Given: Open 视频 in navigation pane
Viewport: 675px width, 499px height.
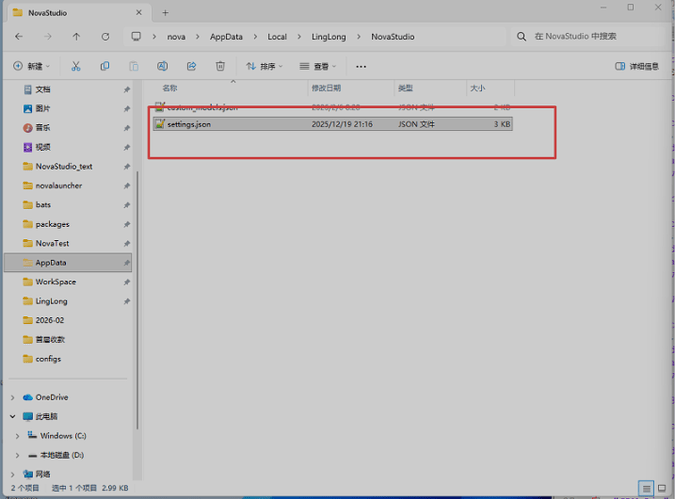Looking at the screenshot, I should click(43, 147).
